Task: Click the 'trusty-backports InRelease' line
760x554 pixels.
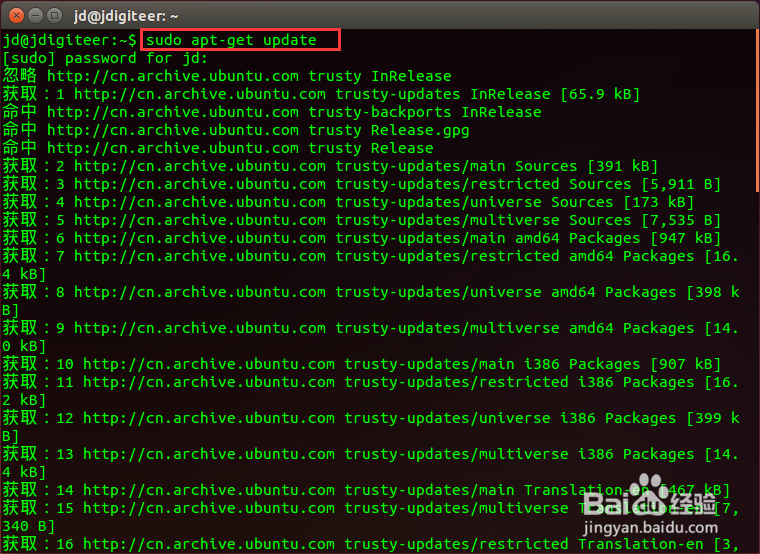Action: (x=272, y=112)
